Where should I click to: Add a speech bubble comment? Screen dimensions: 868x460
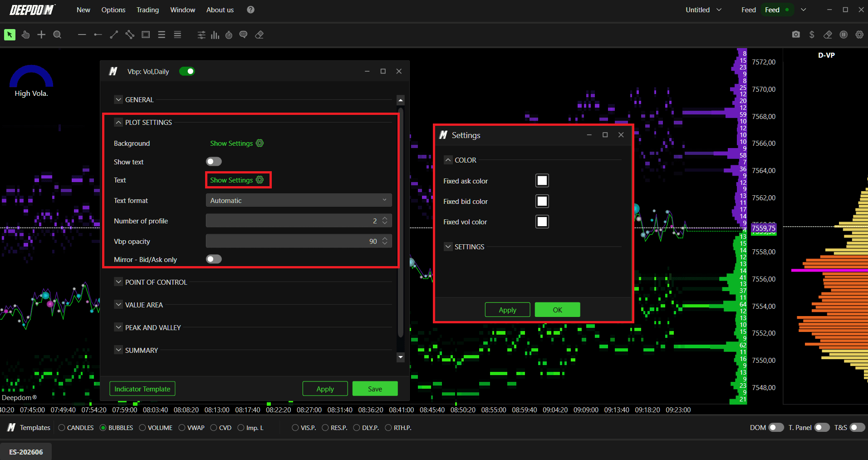(244, 35)
